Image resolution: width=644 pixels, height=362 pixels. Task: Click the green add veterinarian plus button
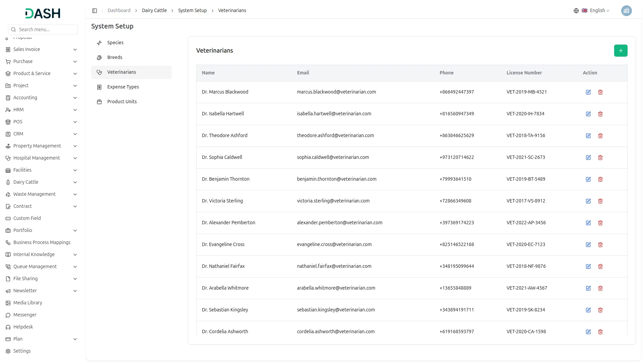pos(621,51)
